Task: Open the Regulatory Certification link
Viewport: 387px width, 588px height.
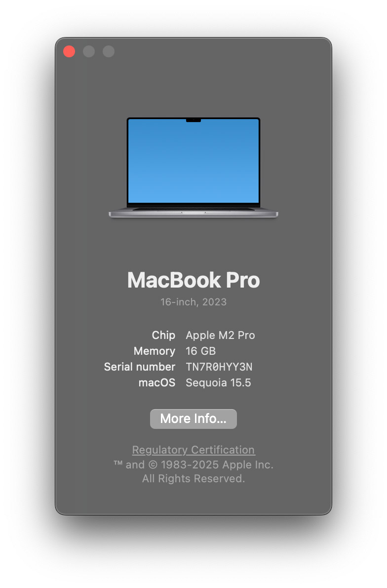Action: 193,450
